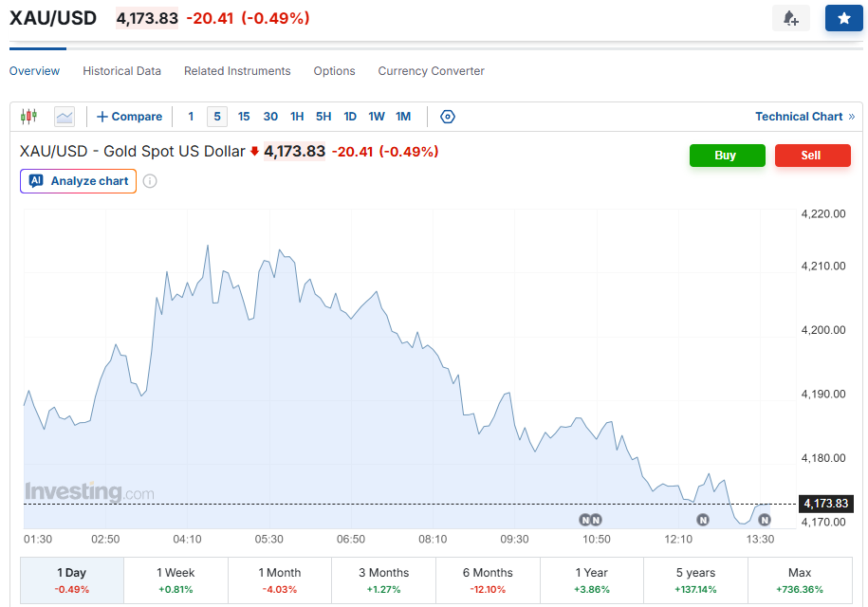Select the 5H interval
This screenshot has height=607, width=868.
323,117
